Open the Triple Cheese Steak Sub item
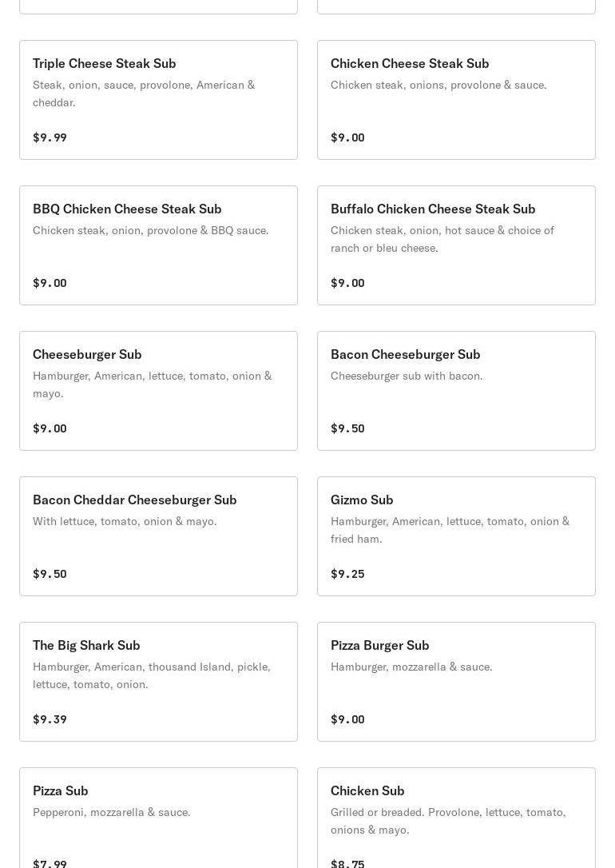 pyautogui.click(x=105, y=63)
